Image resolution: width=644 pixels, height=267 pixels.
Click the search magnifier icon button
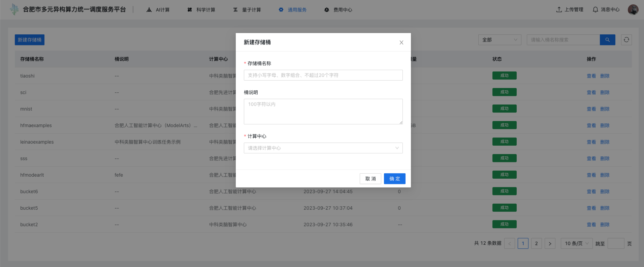(607, 40)
